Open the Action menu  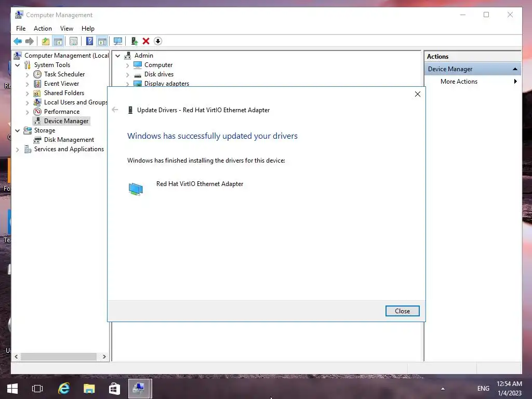pyautogui.click(x=43, y=29)
